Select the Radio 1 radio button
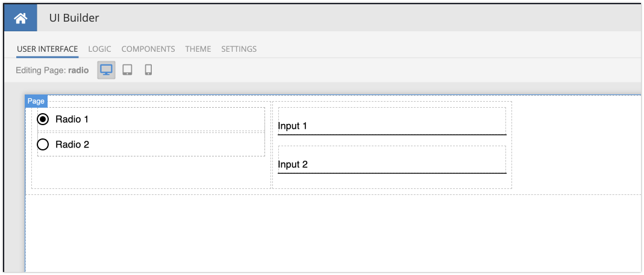The height and width of the screenshot is (275, 644). tap(43, 119)
